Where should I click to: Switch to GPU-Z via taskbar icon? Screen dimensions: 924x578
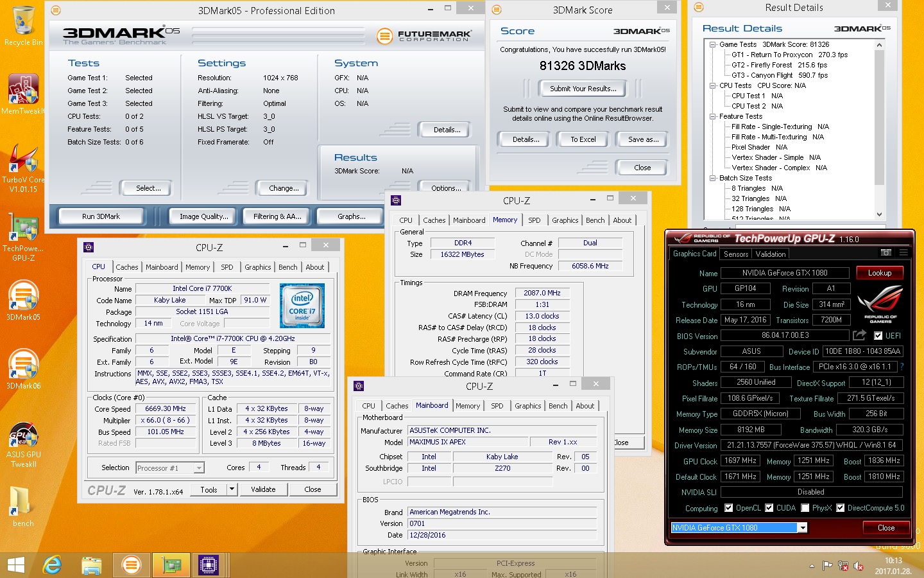tap(171, 565)
